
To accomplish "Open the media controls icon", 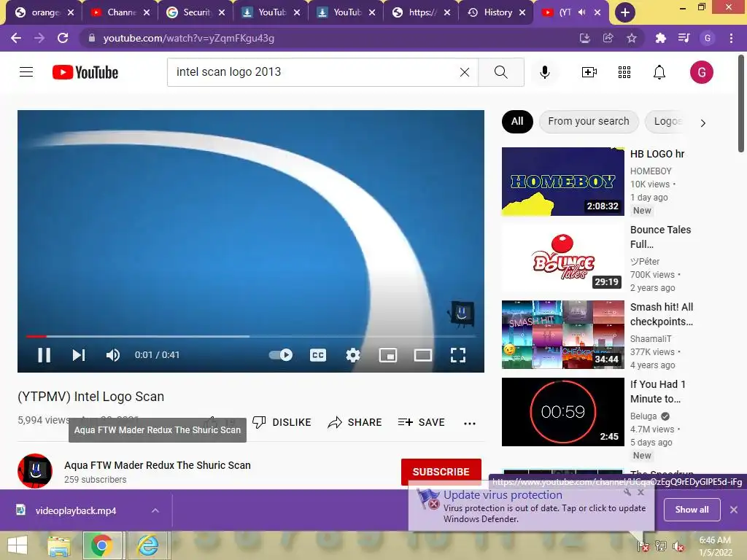I will (684, 38).
